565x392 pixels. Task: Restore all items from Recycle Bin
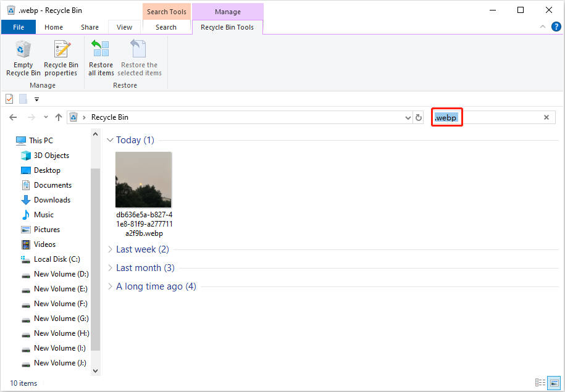tap(101, 58)
